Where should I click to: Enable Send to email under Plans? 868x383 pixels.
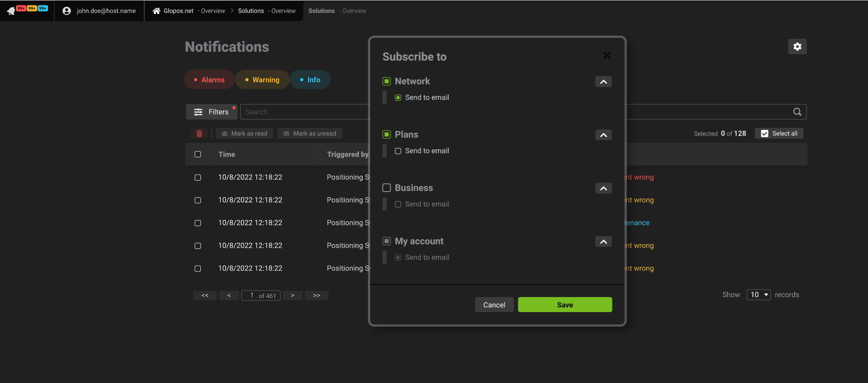point(398,151)
